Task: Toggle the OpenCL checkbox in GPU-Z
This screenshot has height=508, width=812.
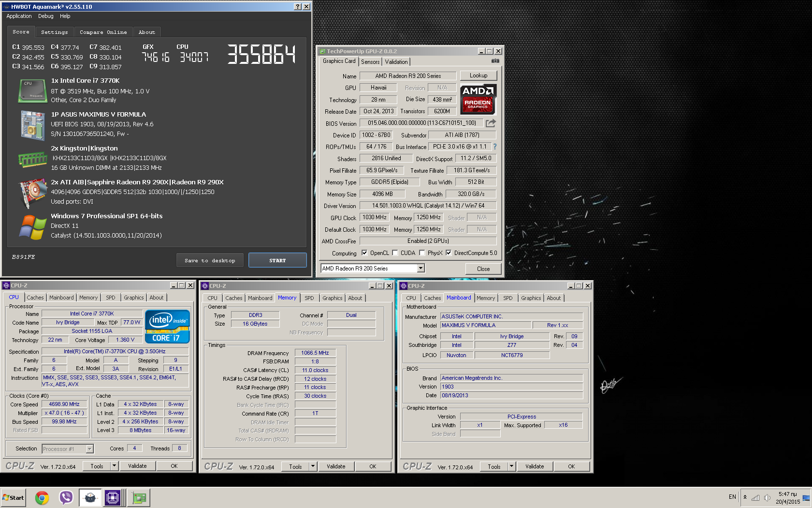Action: [x=364, y=253]
